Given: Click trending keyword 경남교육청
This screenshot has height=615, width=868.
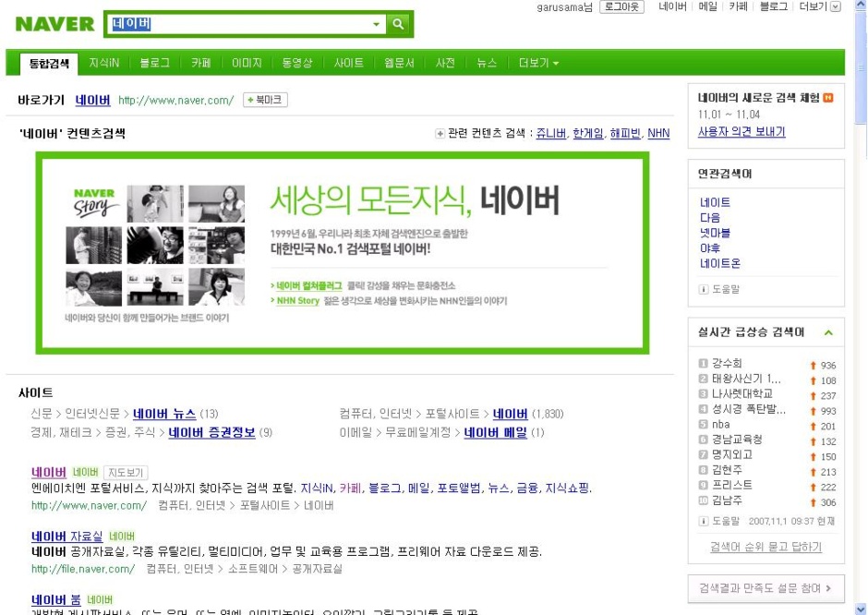Looking at the screenshot, I should pos(737,440).
